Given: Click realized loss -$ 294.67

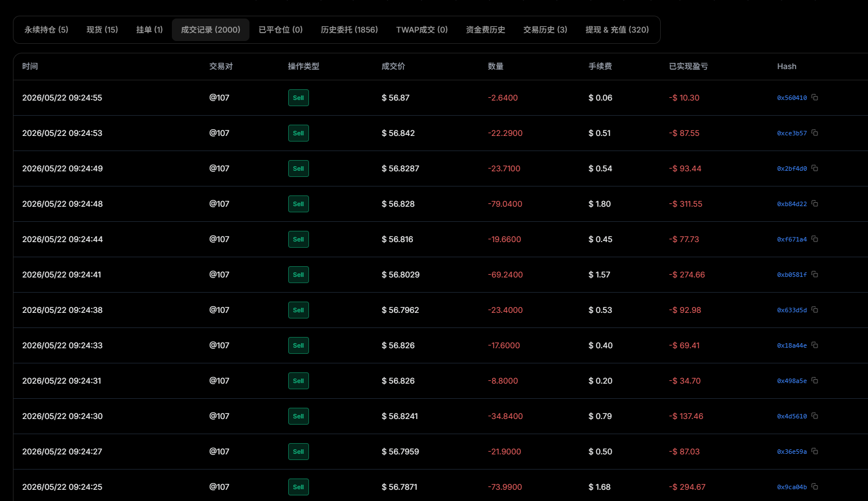Looking at the screenshot, I should click(x=687, y=487).
